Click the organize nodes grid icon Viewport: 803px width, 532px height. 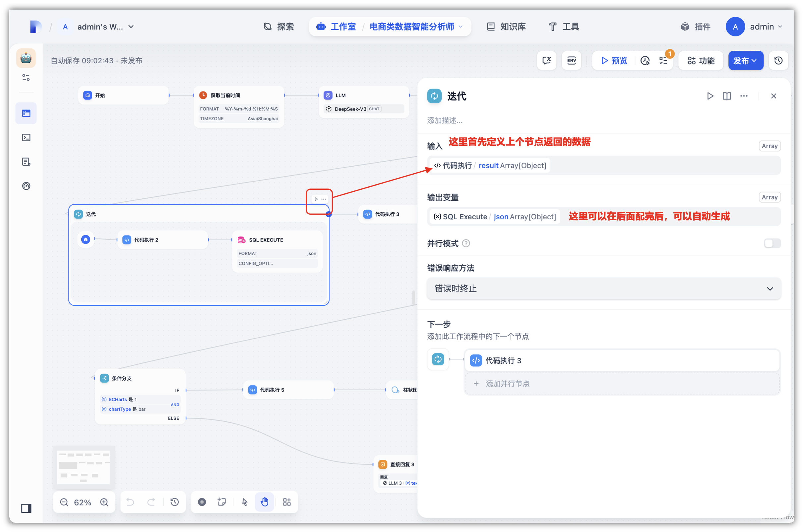(287, 502)
